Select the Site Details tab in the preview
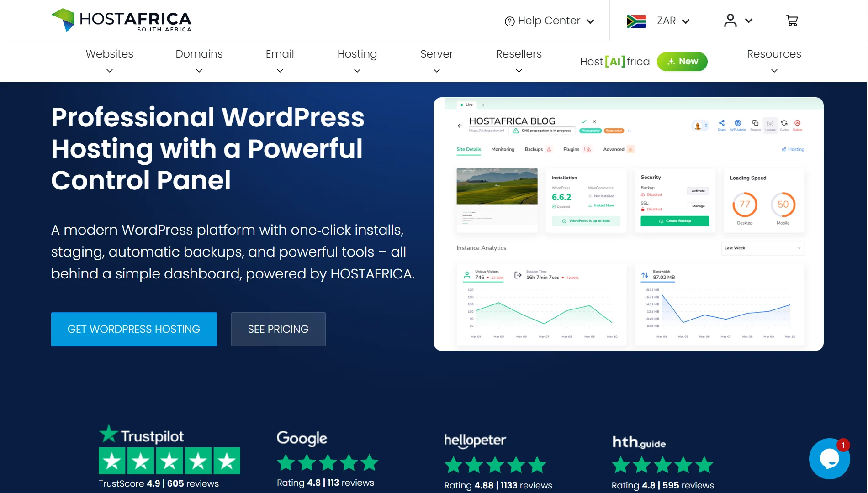Viewport: 868px width, 493px height. tap(469, 149)
